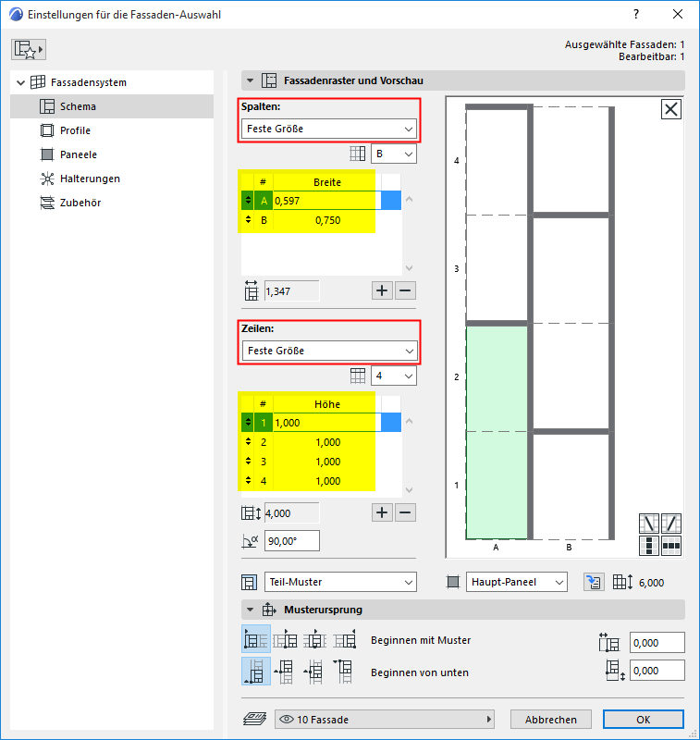Click the help question mark button
Image resolution: width=700 pixels, height=740 pixels.
(x=636, y=14)
